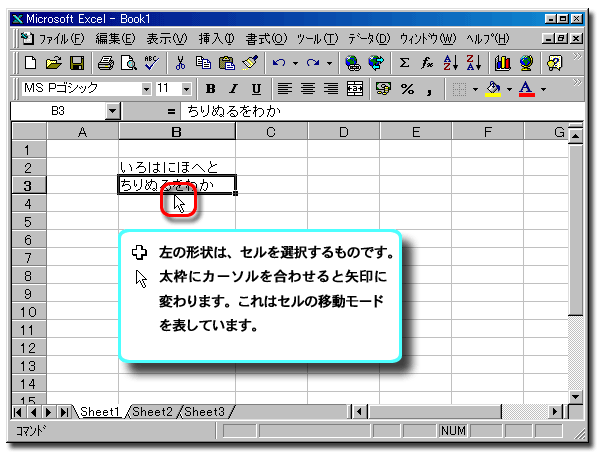Open the font size dropdown
Image resolution: width=600 pixels, height=456 pixels.
tap(186, 89)
